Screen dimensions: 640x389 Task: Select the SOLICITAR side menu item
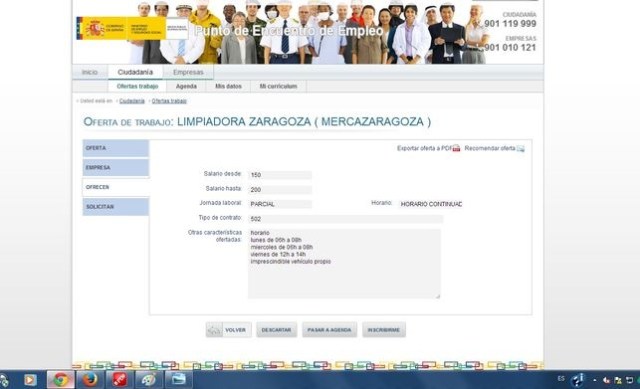[116, 207]
